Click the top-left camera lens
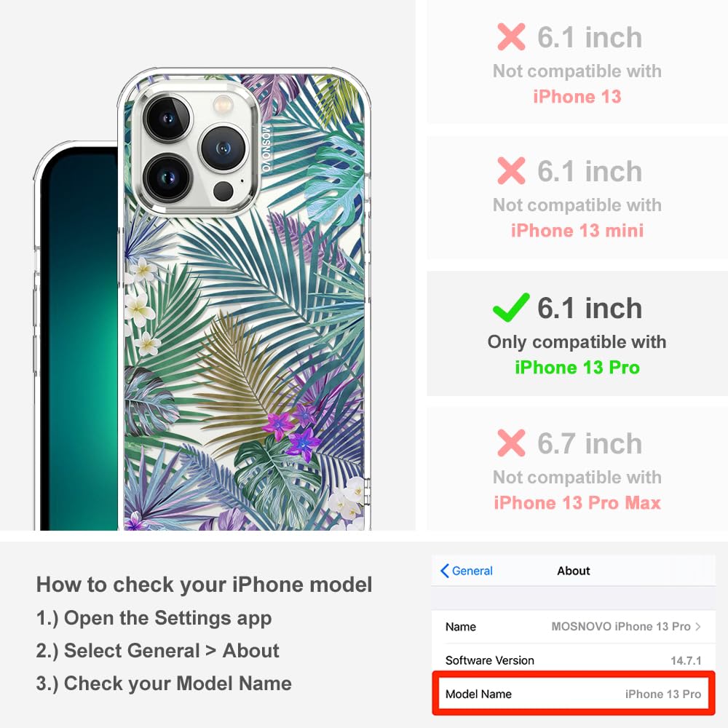This screenshot has height=728, width=728. point(167,117)
